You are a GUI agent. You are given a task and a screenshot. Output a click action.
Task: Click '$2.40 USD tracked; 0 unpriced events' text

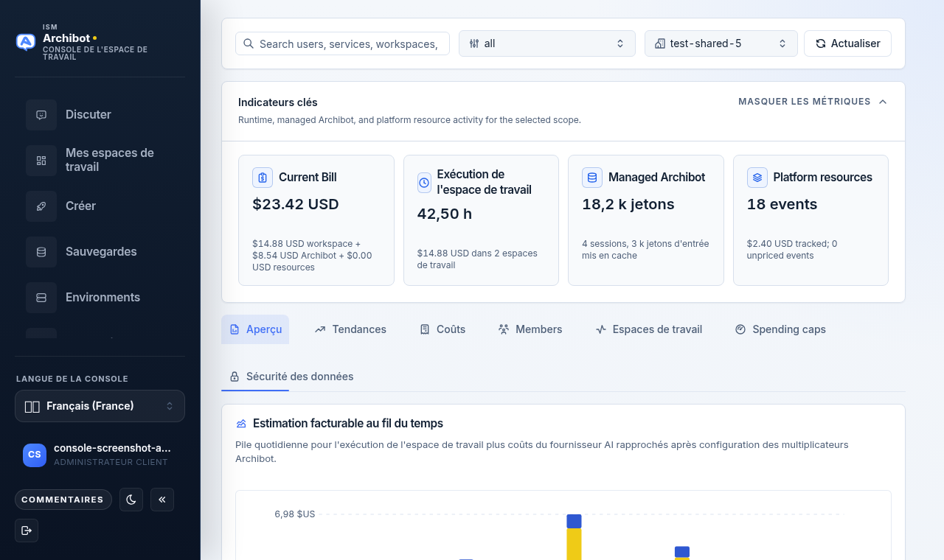792,250
